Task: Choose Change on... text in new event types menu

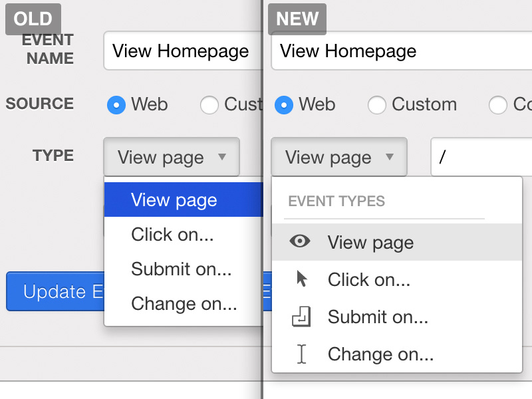Action: (x=380, y=354)
